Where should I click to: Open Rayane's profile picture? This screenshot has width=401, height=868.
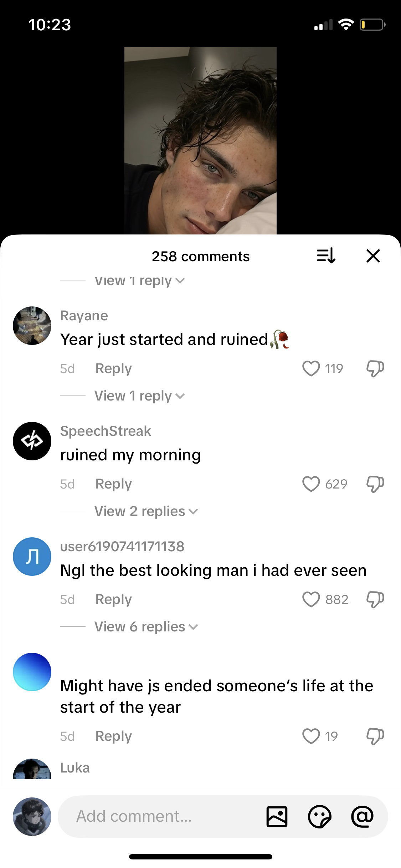tap(32, 326)
